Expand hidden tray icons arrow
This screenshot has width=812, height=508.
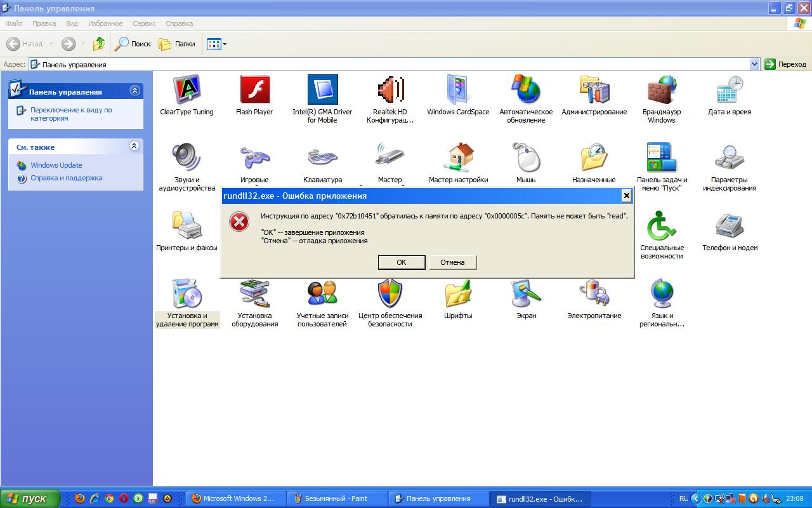point(696,498)
